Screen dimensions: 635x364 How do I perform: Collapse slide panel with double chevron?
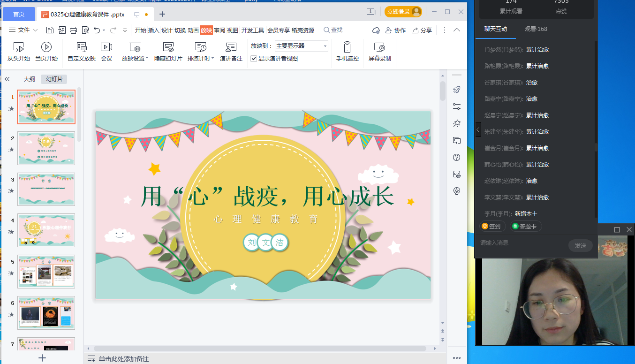pyautogui.click(x=7, y=79)
